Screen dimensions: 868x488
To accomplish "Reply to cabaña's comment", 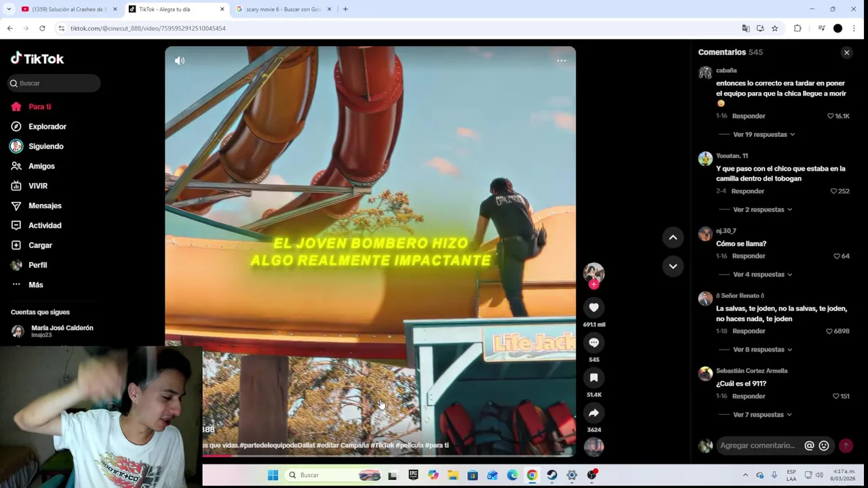I will coord(749,116).
